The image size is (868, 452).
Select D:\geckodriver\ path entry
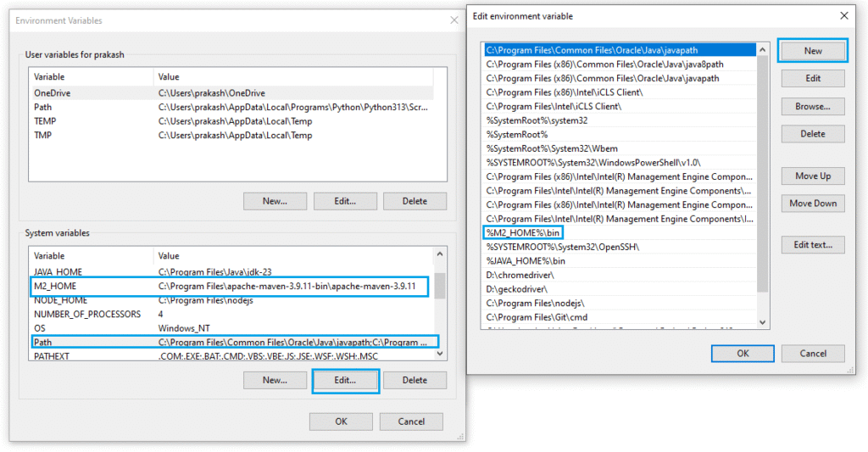pos(620,288)
